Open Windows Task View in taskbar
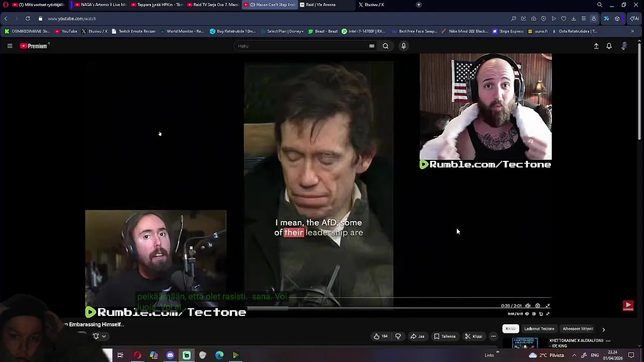644x362 pixels. [x=120, y=355]
